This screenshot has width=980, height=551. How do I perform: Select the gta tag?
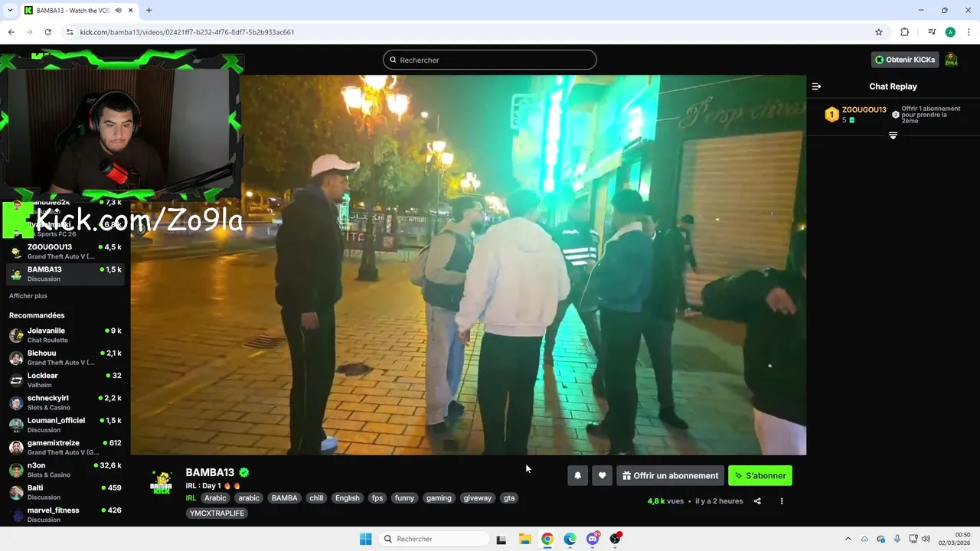click(x=509, y=498)
